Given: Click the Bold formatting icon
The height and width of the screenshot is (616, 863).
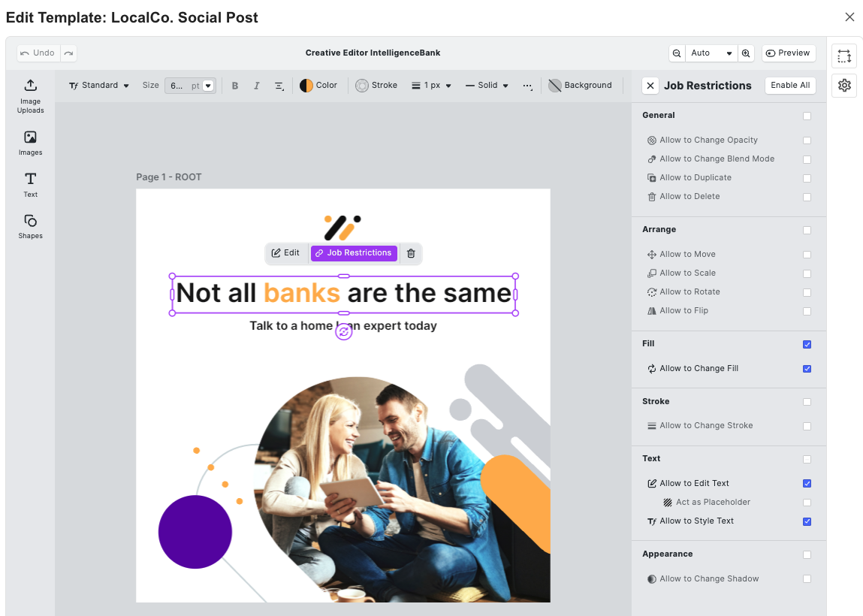Looking at the screenshot, I should tap(235, 86).
